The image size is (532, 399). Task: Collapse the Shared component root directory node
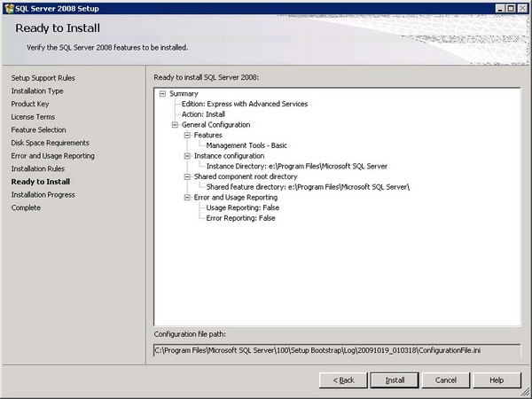coord(187,176)
